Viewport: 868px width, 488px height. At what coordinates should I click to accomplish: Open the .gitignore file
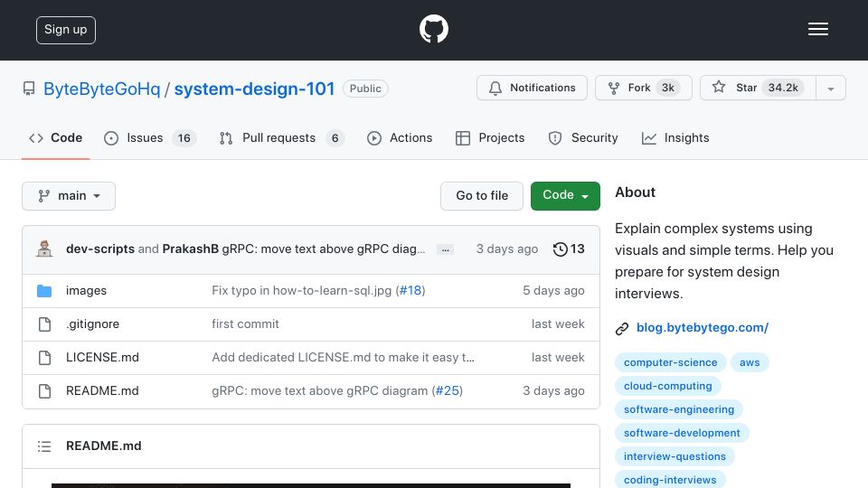pyautogui.click(x=92, y=324)
